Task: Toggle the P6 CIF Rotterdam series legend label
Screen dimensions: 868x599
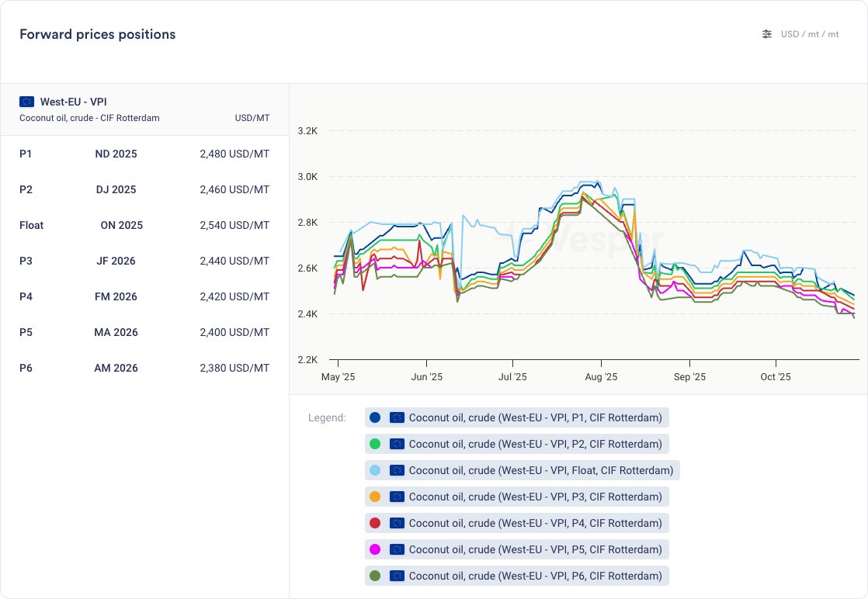Action: [535, 576]
